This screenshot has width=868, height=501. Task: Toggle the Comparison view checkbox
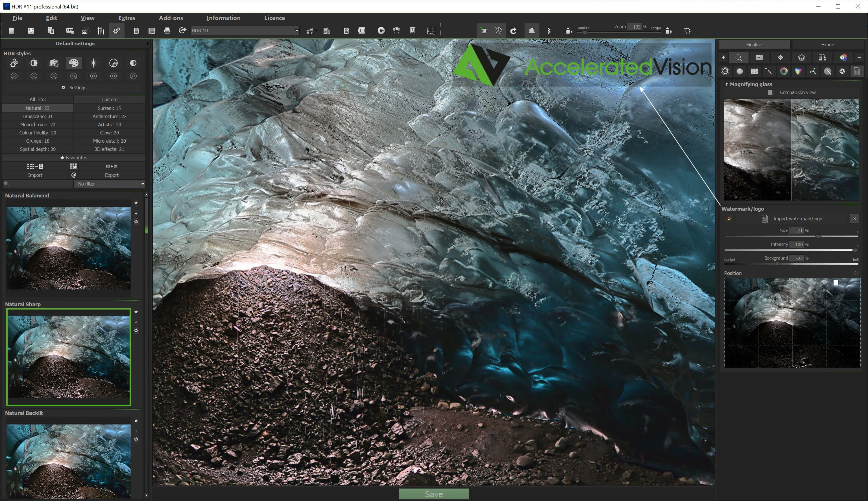tap(770, 92)
